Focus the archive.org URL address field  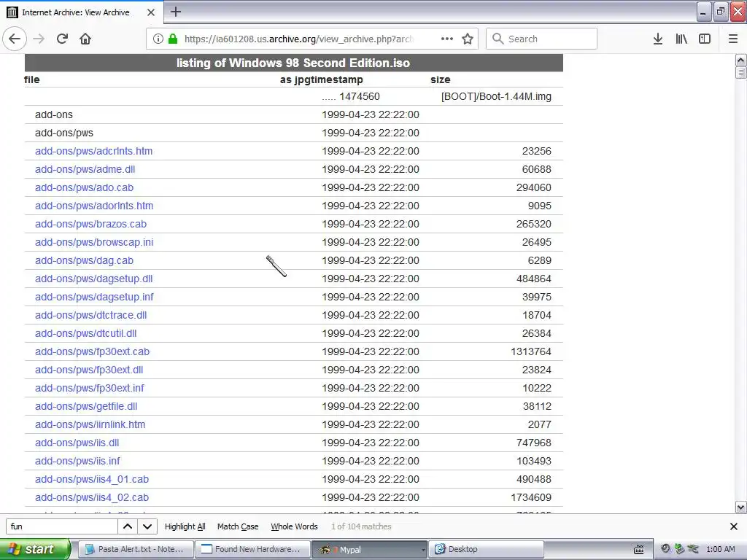298,39
